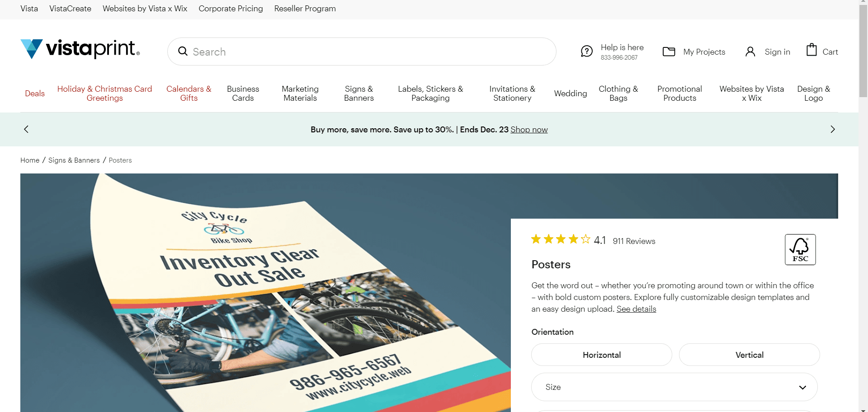This screenshot has height=412, width=868.
Task: Click the Sign in text link
Action: (x=777, y=52)
